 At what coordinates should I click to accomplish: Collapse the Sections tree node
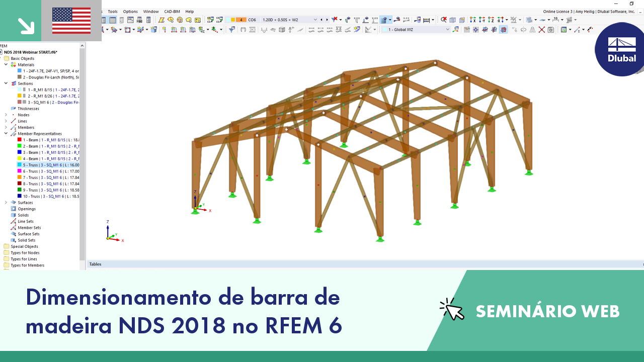pyautogui.click(x=6, y=83)
